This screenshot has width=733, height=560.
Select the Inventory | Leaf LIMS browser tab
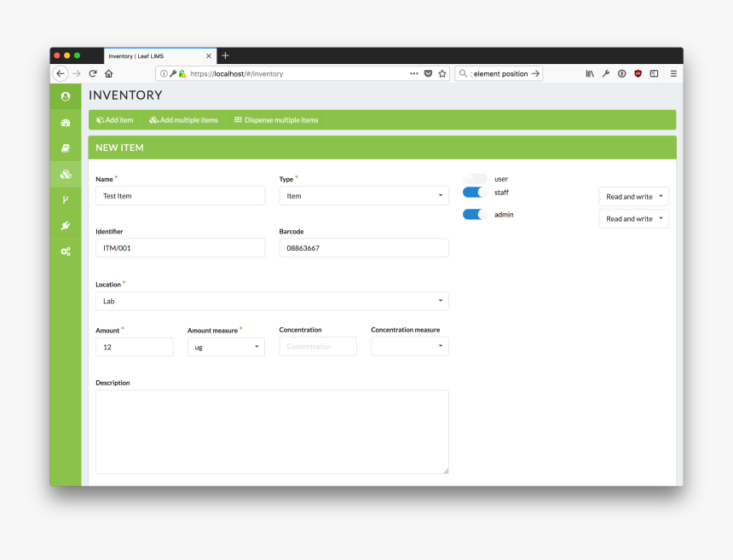coord(153,56)
